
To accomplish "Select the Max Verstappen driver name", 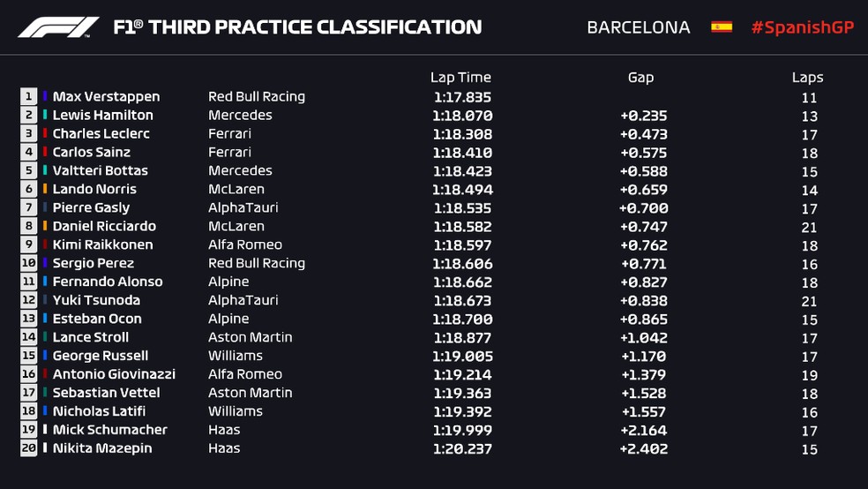I will pyautogui.click(x=106, y=96).
